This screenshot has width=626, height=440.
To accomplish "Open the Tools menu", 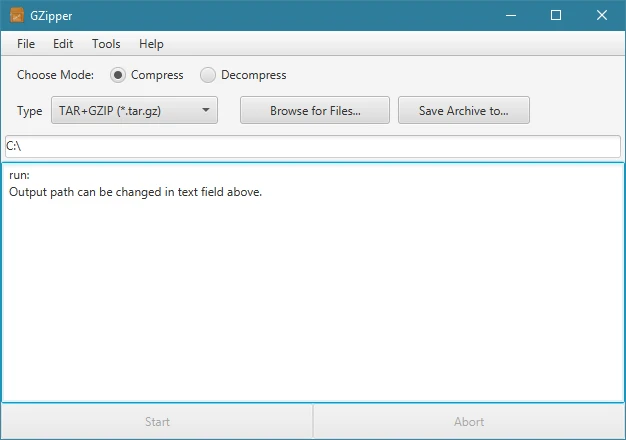I will click(106, 44).
